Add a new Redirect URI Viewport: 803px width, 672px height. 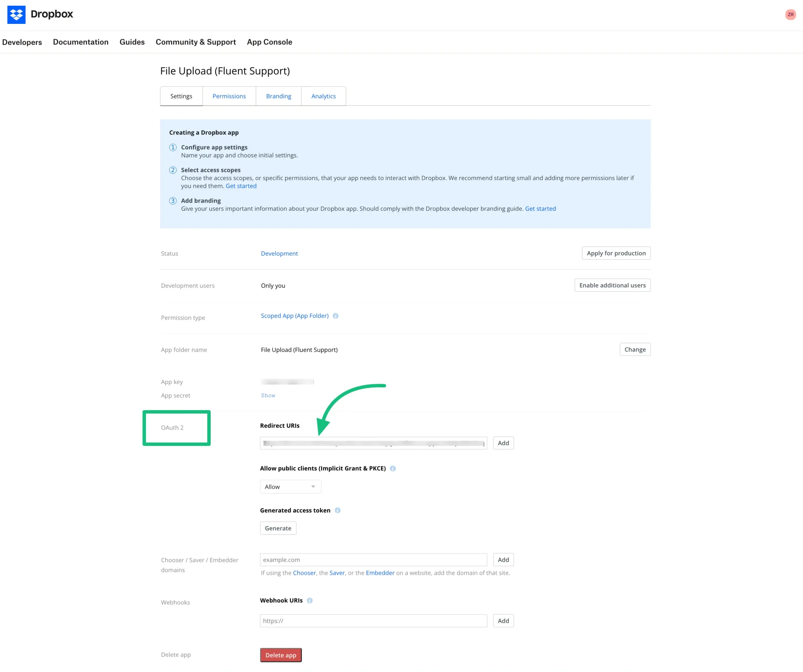503,443
